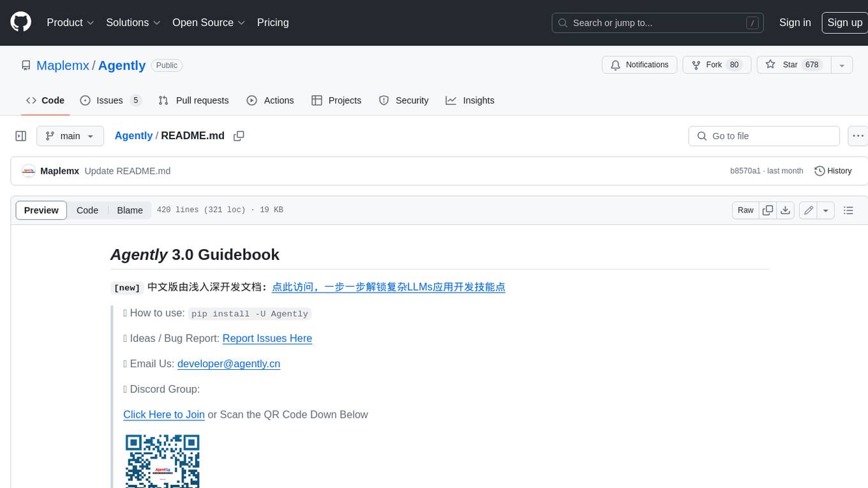Screen dimensions: 868x488
Task: Open the main branch selector
Action: pos(70,136)
